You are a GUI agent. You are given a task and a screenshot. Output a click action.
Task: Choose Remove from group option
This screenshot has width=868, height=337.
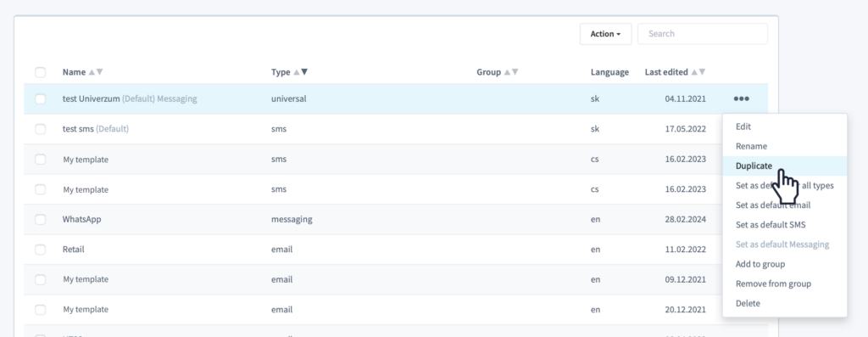click(784, 284)
